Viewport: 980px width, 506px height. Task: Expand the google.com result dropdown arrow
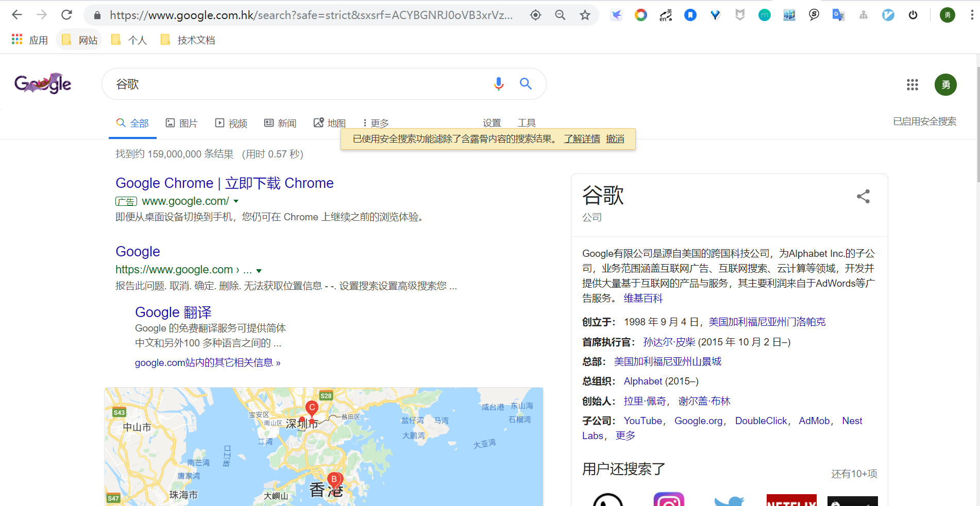[259, 271]
